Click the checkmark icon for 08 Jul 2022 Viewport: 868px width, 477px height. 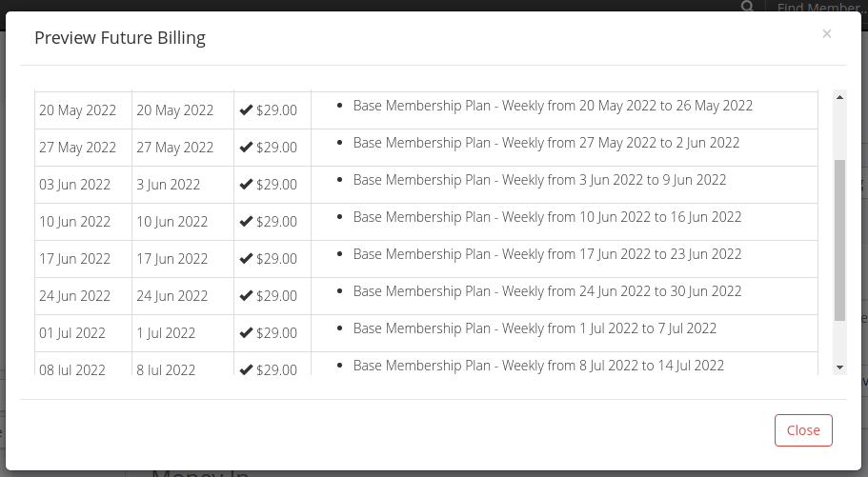(247, 369)
